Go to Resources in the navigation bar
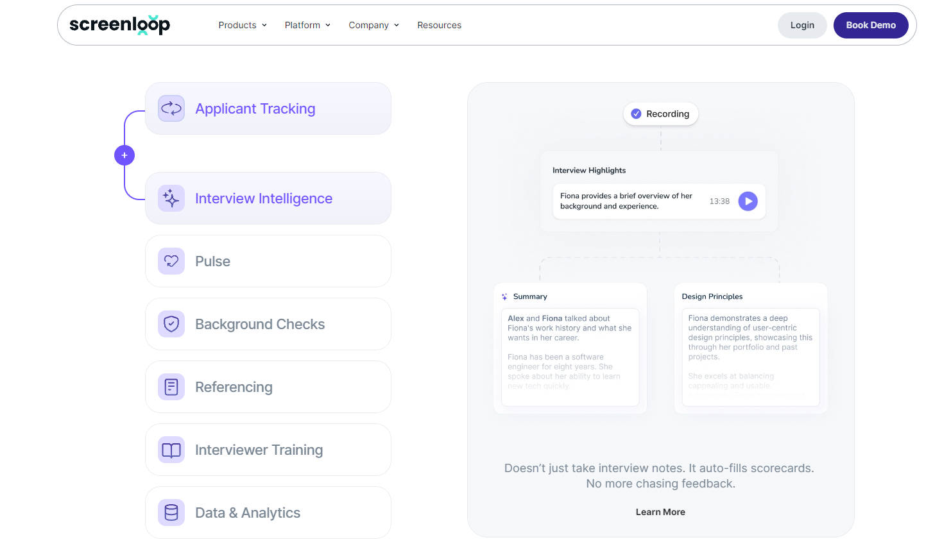The image size is (942, 560). pyautogui.click(x=439, y=25)
